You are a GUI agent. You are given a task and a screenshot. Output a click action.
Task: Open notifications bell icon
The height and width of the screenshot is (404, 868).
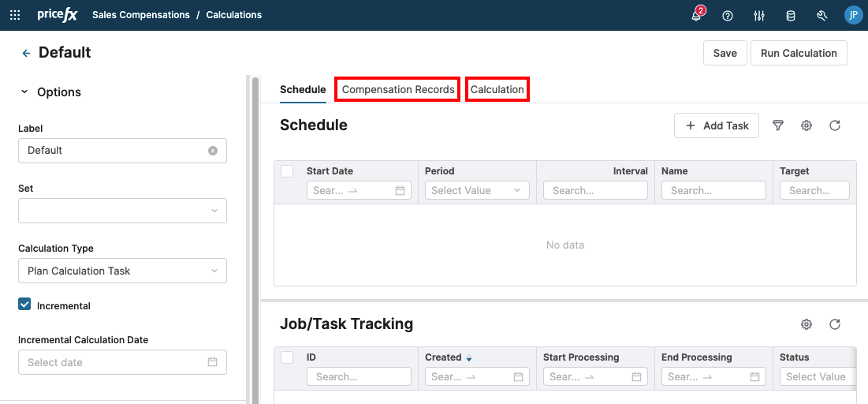[x=696, y=16]
